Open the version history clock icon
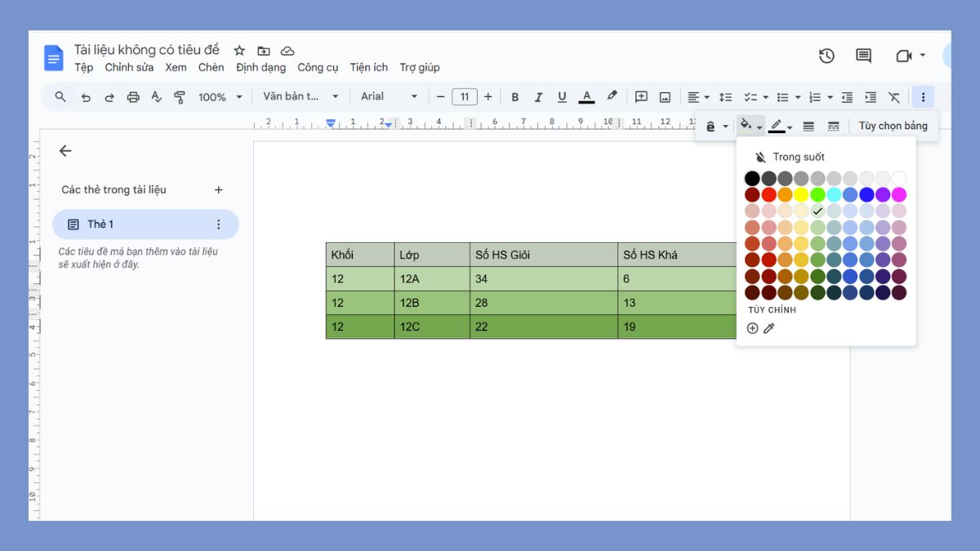Viewport: 980px width, 551px height. coord(826,56)
